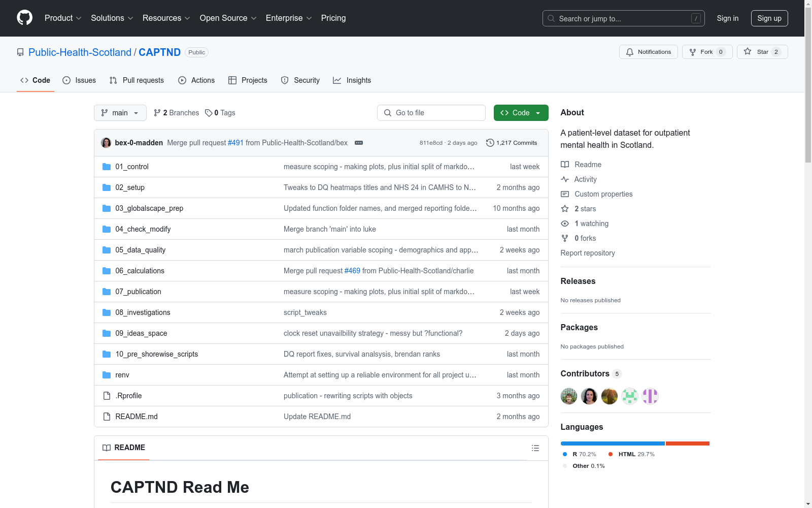Viewport: 812px width, 508px height.
Task: Click the star icon on Star button
Action: click(748, 51)
